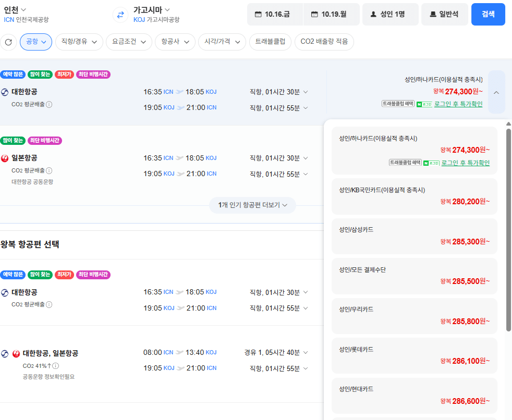Click the scrollbar up arrow in the price panel

pyautogui.click(x=508, y=123)
